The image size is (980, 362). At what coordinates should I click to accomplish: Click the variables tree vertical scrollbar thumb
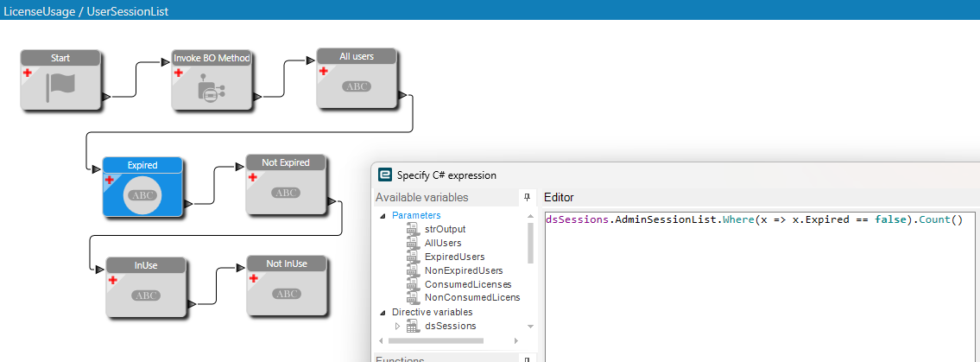(x=531, y=242)
